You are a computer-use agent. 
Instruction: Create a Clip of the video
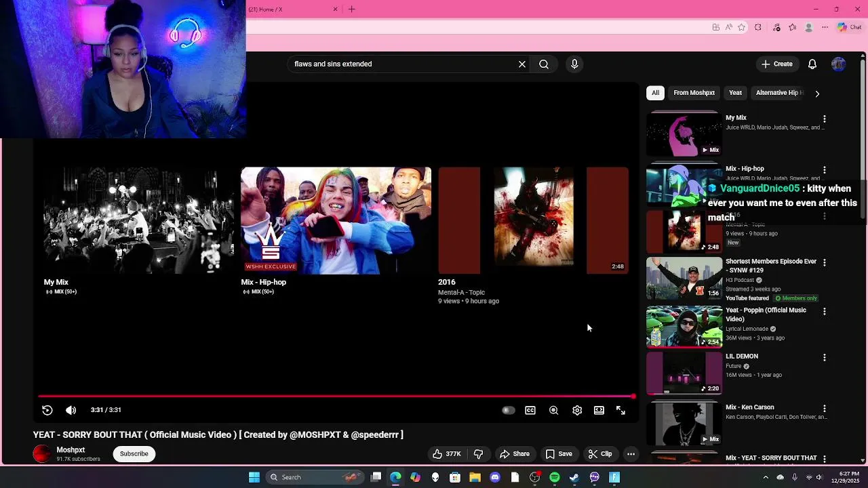(x=600, y=454)
